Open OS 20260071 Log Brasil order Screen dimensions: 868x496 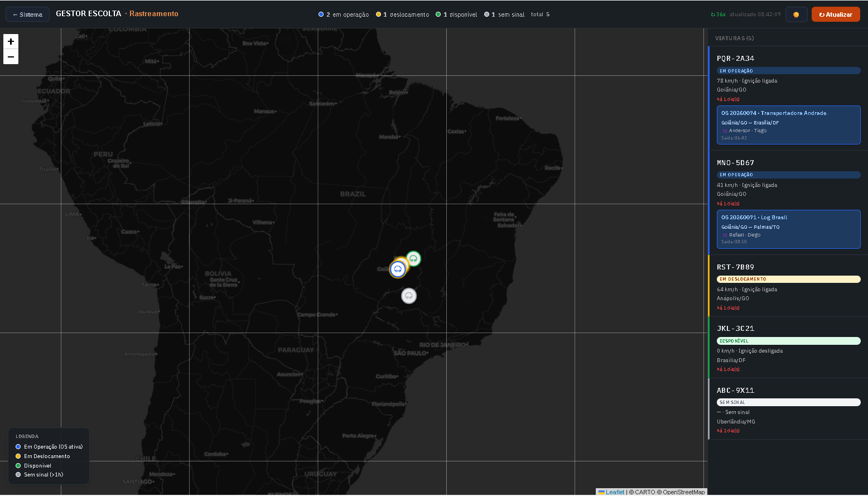[788, 229]
